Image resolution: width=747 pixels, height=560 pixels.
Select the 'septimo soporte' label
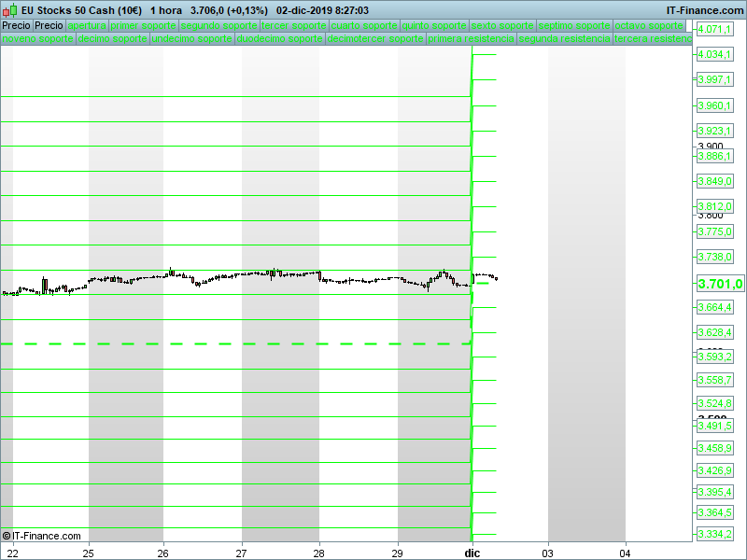tap(575, 26)
